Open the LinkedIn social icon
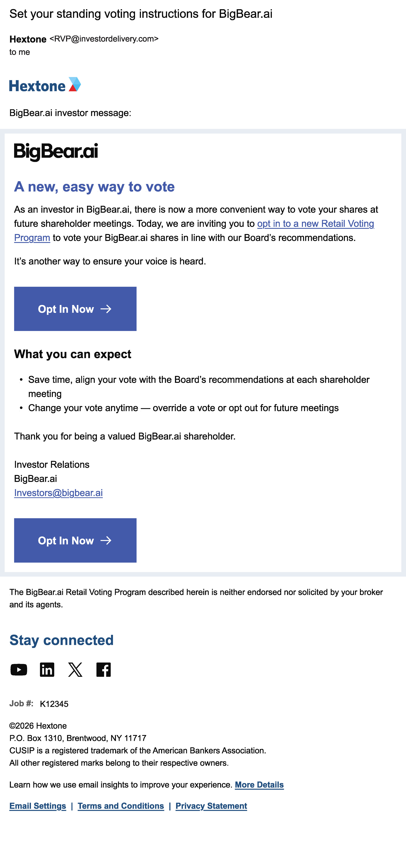Screen dimensions: 406x868 (47, 670)
